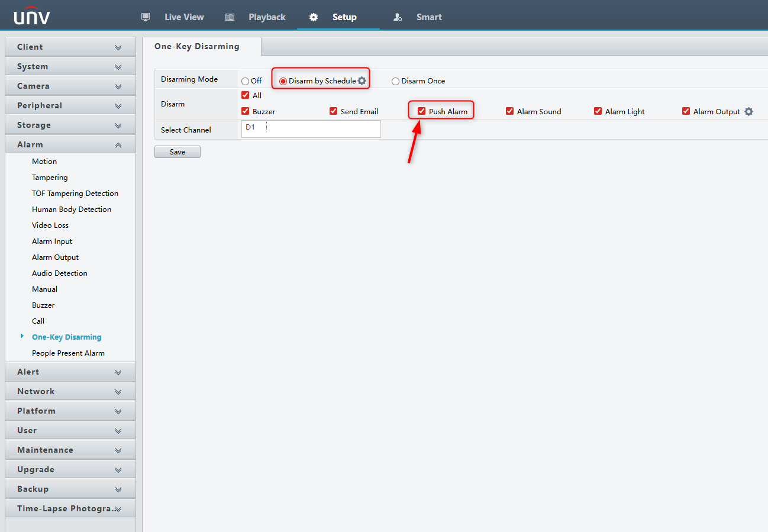Click the Setup gear icon
Viewport: 768px width, 532px height.
click(314, 17)
